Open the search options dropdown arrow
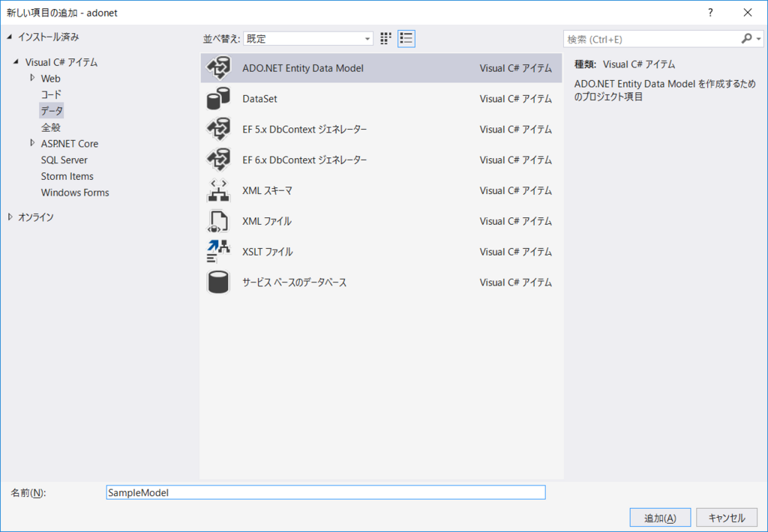 tap(759, 39)
